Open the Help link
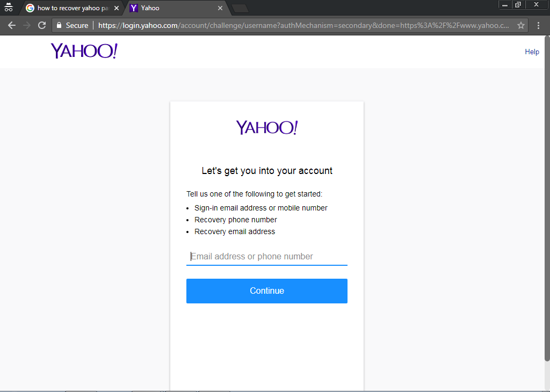550x392 pixels. (532, 52)
